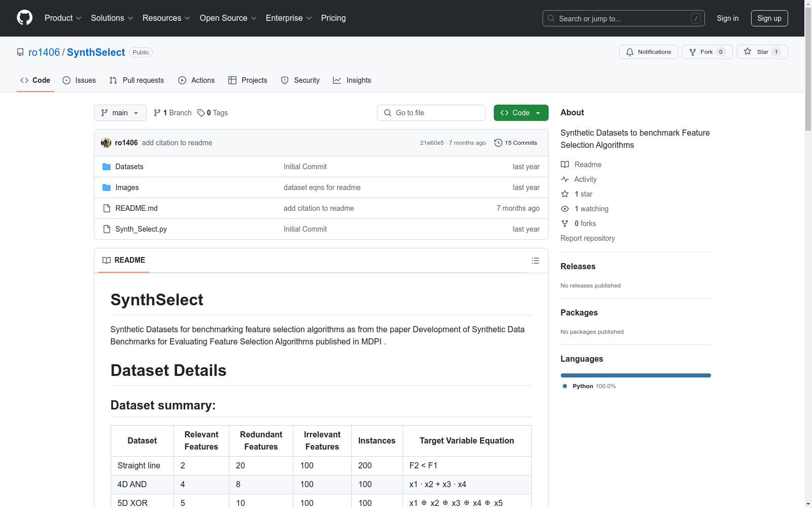812x508 pixels.
Task: Open the Synth_Select.py file
Action: 141,229
